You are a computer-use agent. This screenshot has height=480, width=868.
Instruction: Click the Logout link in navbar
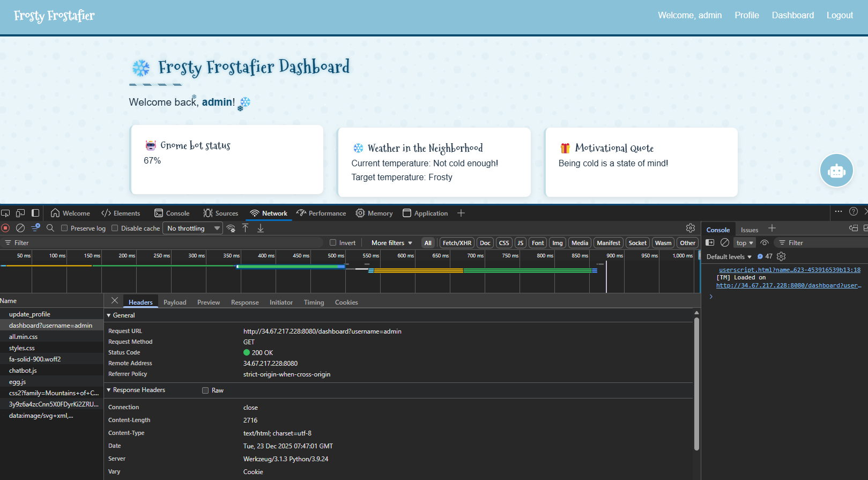(x=839, y=15)
